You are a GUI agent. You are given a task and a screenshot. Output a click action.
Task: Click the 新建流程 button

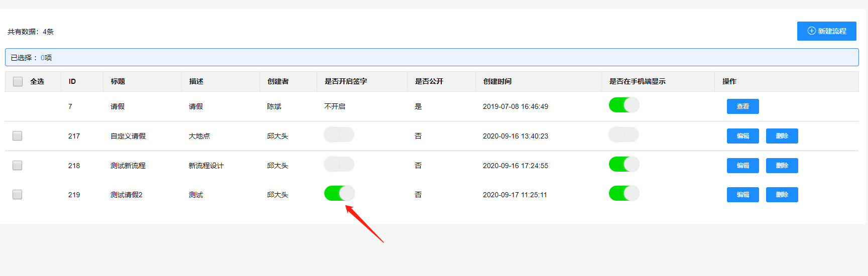tap(826, 31)
